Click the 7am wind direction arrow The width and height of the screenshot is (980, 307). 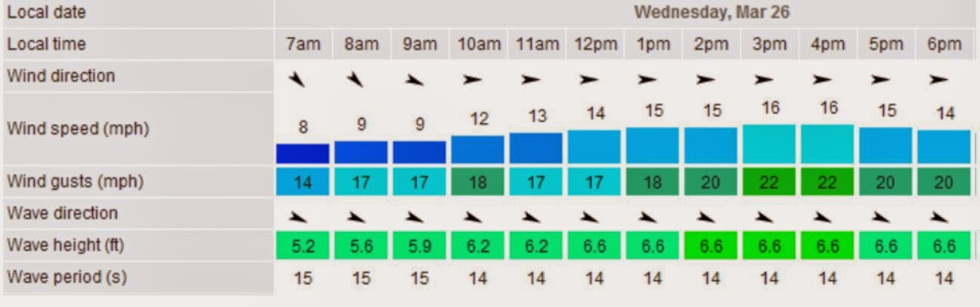302,78
